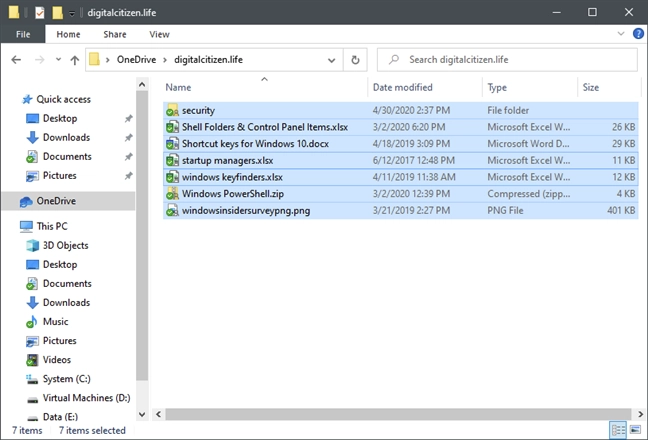Switch to the Home ribbon tab
648x440 pixels.
pyautogui.click(x=68, y=34)
